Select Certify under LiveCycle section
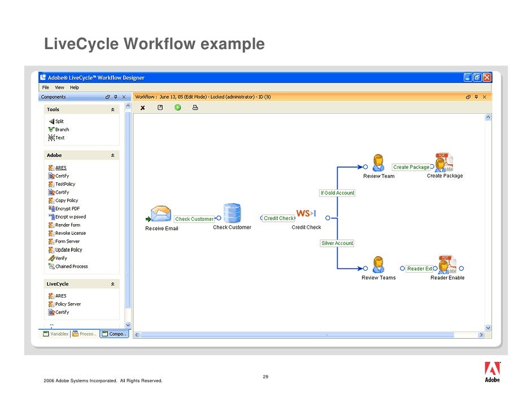Viewport: 532px width, 411px height. [x=59, y=312]
